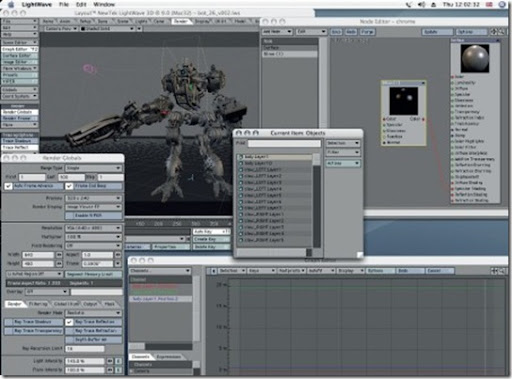
Task: Click the Current Item list vertical scrollbar
Action: [x=317, y=201]
